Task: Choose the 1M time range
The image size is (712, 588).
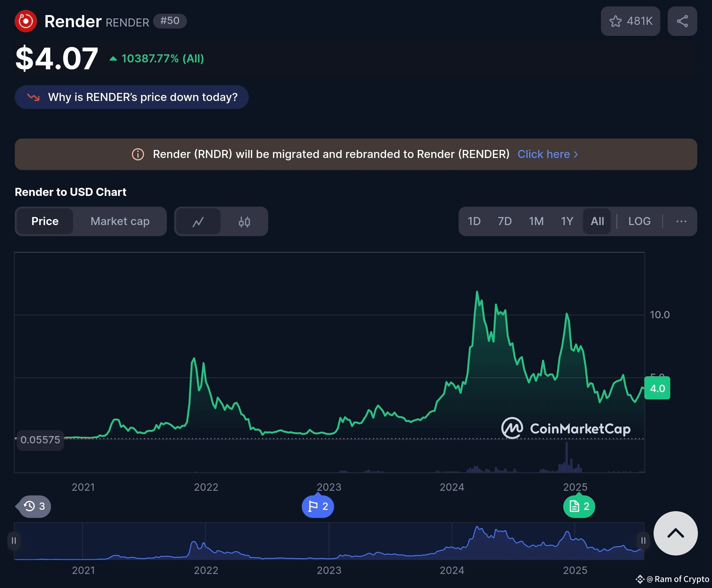Action: click(x=536, y=221)
